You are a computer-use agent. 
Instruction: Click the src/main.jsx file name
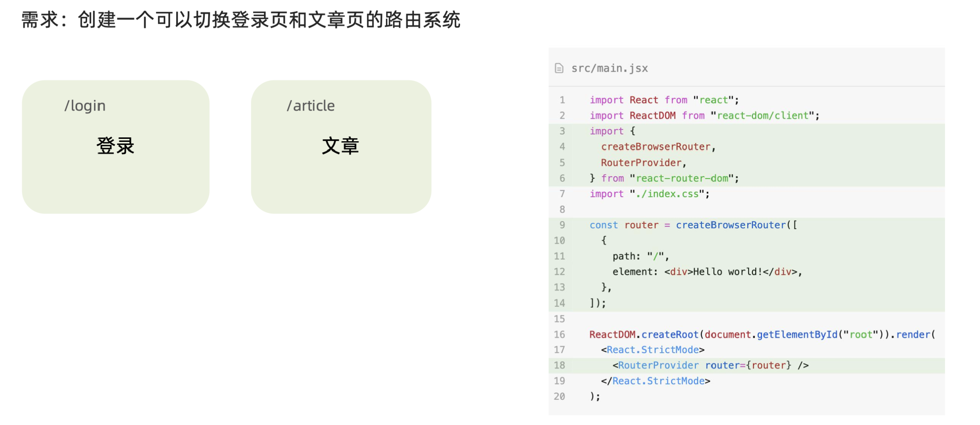pyautogui.click(x=610, y=68)
